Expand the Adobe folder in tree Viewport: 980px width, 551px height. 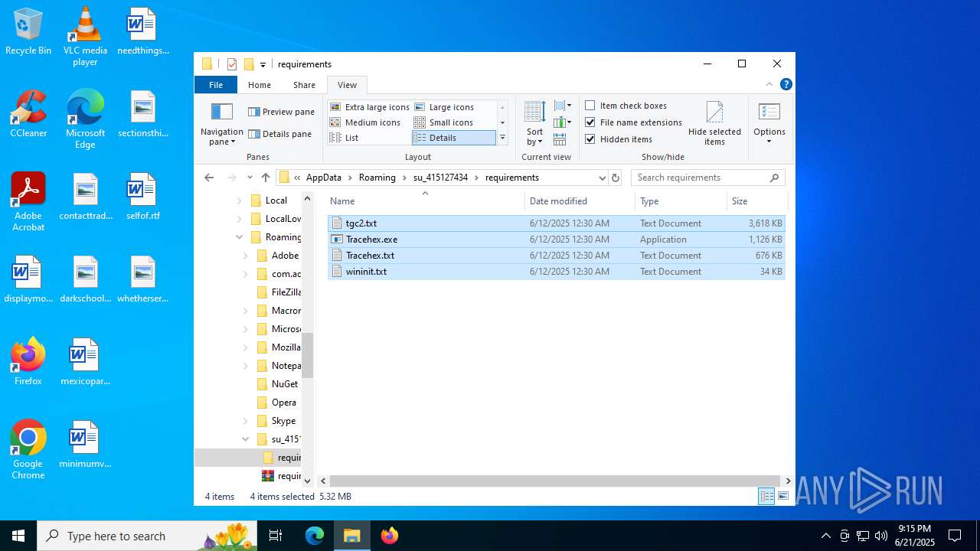click(246, 256)
